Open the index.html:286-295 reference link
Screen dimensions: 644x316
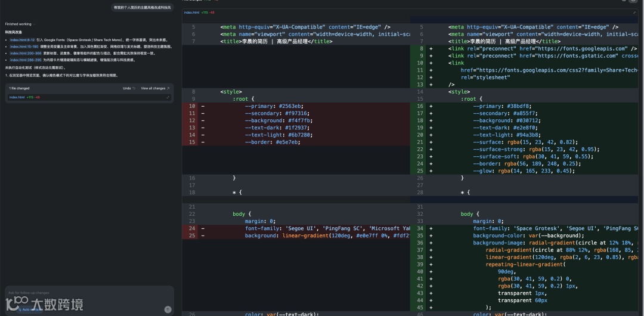(26, 60)
